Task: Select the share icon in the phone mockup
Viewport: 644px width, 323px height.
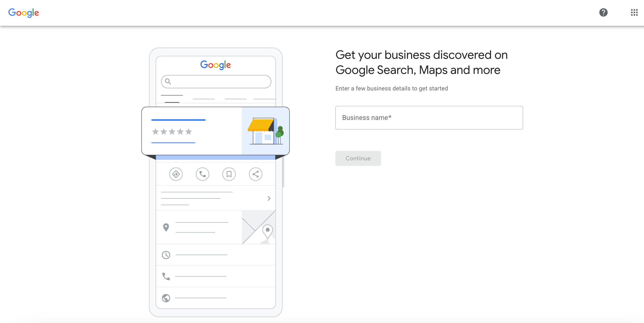Action: (256, 174)
